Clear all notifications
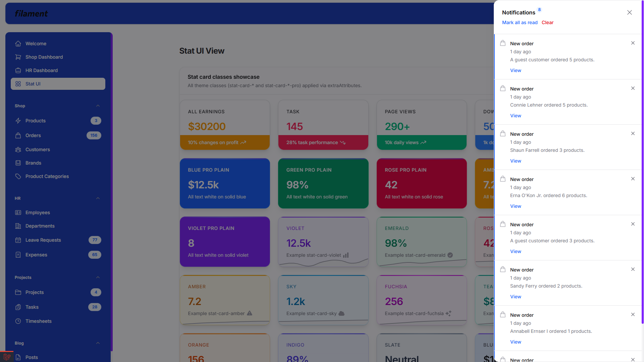Screen dimensions: 644x362 tap(547, 22)
